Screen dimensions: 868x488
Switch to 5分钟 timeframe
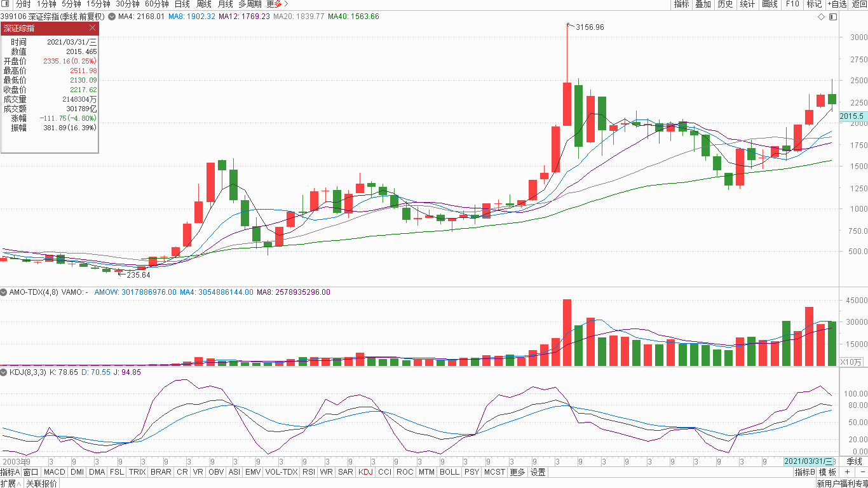point(71,4)
